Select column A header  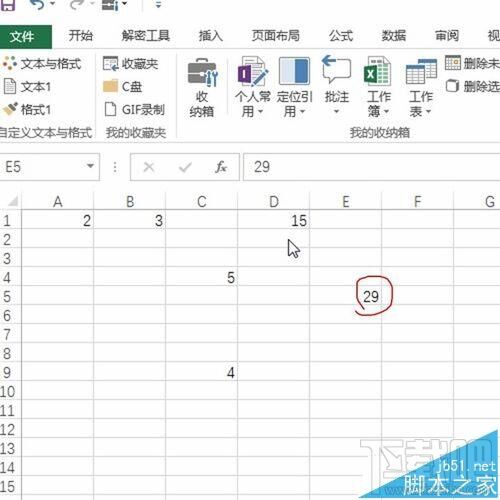[58, 202]
